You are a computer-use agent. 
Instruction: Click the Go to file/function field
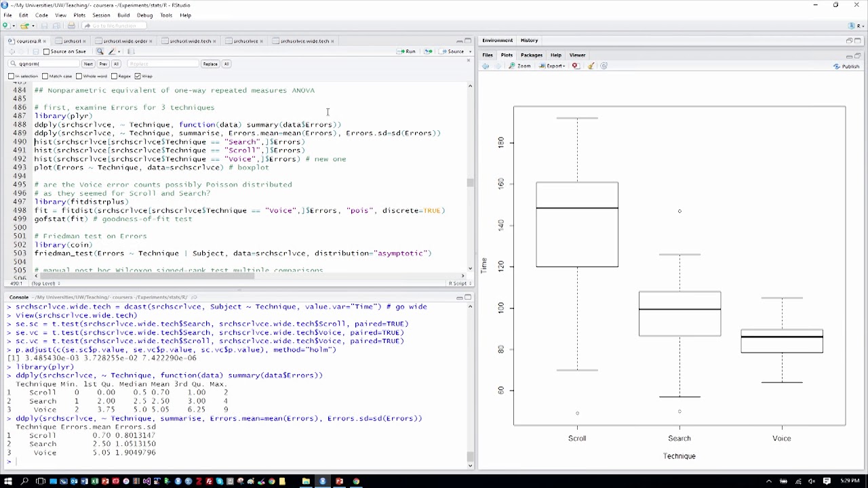114,26
